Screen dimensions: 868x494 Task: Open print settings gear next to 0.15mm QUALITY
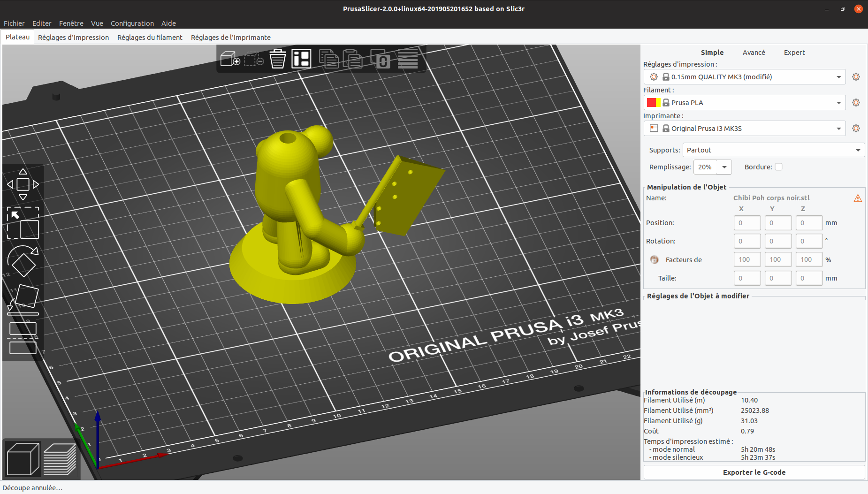855,76
